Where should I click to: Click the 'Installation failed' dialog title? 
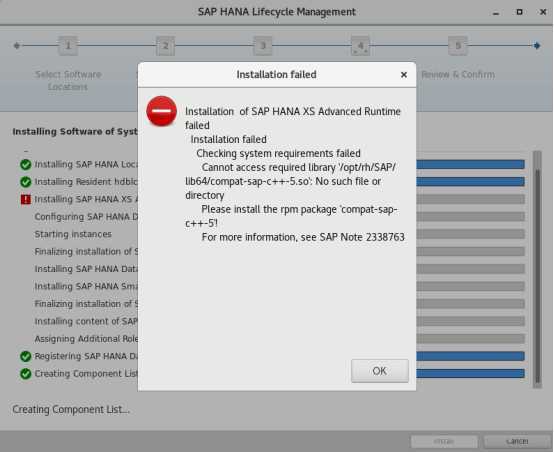pyautogui.click(x=276, y=75)
